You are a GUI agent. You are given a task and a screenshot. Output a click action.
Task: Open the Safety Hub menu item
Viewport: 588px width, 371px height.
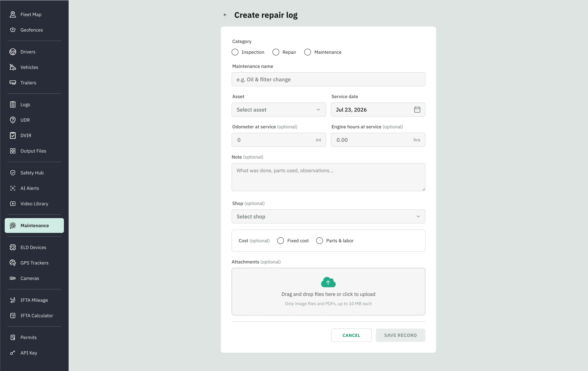(x=34, y=173)
